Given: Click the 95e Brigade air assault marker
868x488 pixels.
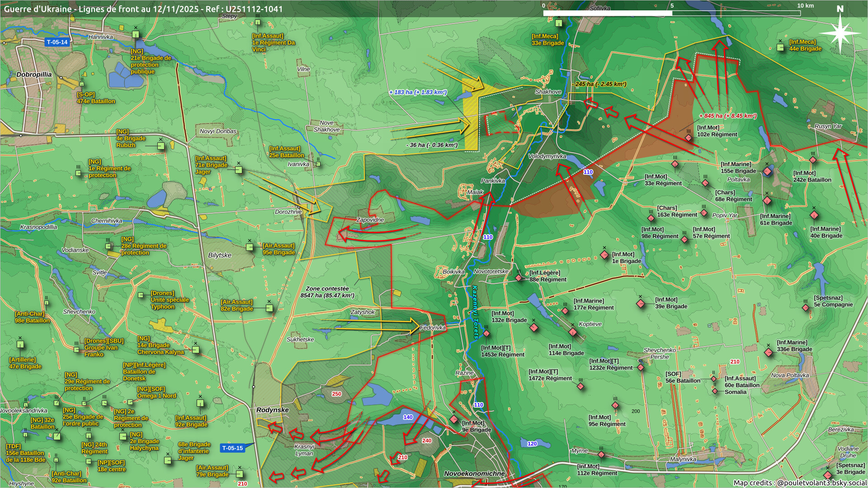Looking at the screenshot, I should click(x=250, y=247).
